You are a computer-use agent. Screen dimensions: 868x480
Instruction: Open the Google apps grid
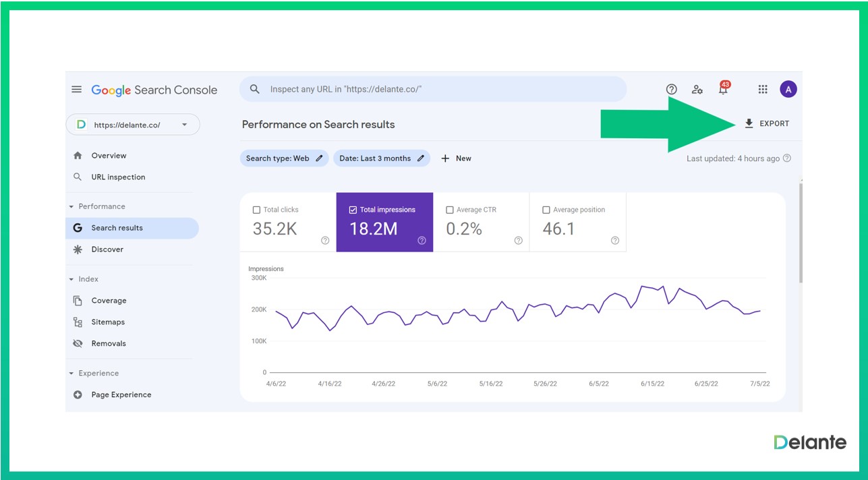(763, 89)
